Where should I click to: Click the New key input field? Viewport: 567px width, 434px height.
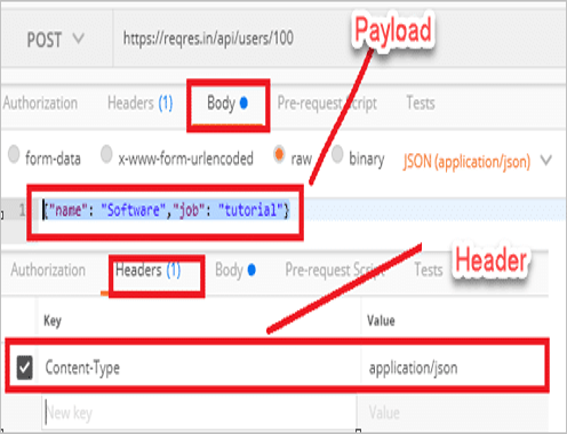point(199,413)
